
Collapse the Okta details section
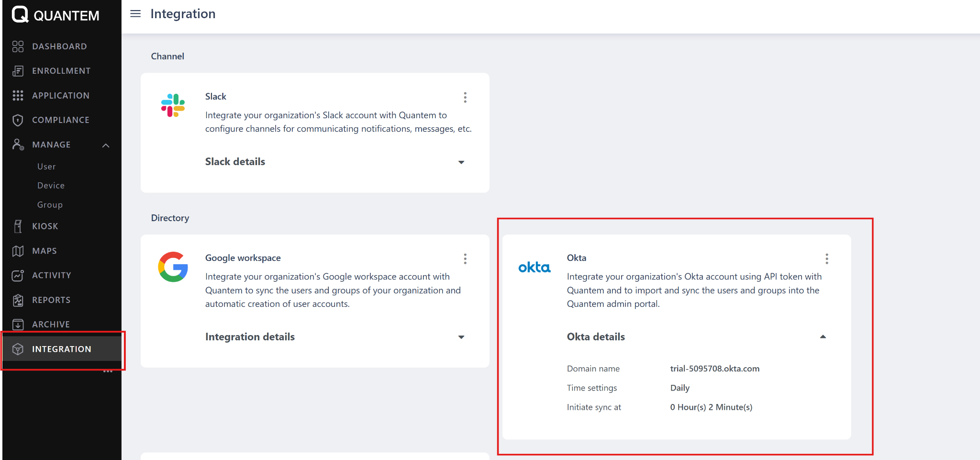click(823, 337)
